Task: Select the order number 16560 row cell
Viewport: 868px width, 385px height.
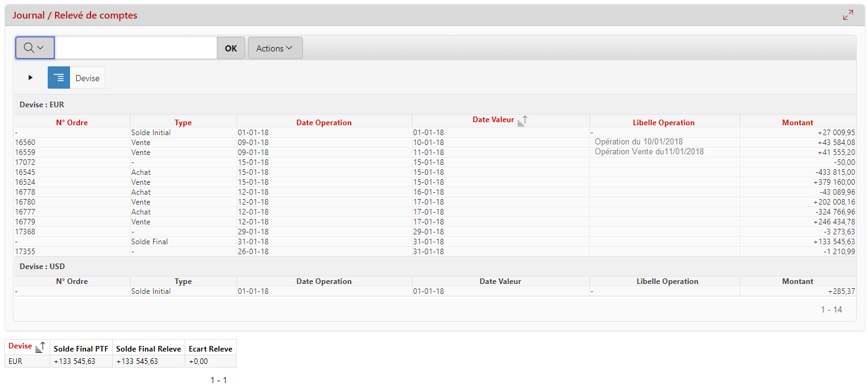Action: 25,143
